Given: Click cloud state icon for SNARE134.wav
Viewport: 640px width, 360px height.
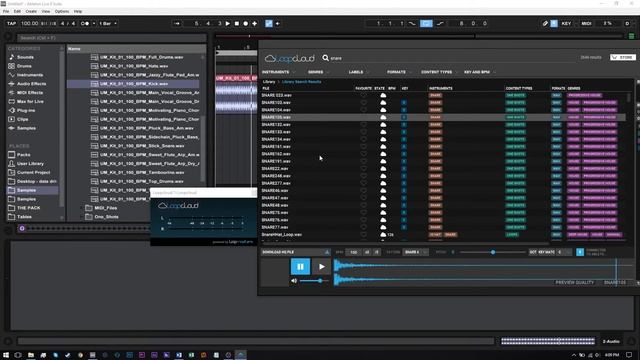Looking at the screenshot, I should click(x=383, y=139).
